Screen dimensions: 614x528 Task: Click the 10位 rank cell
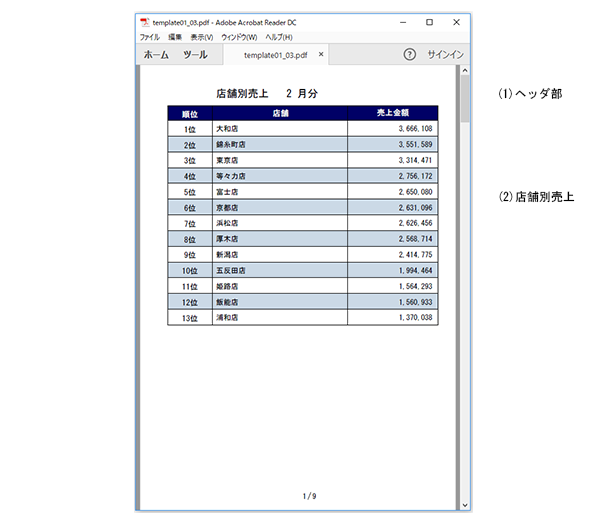click(x=190, y=271)
